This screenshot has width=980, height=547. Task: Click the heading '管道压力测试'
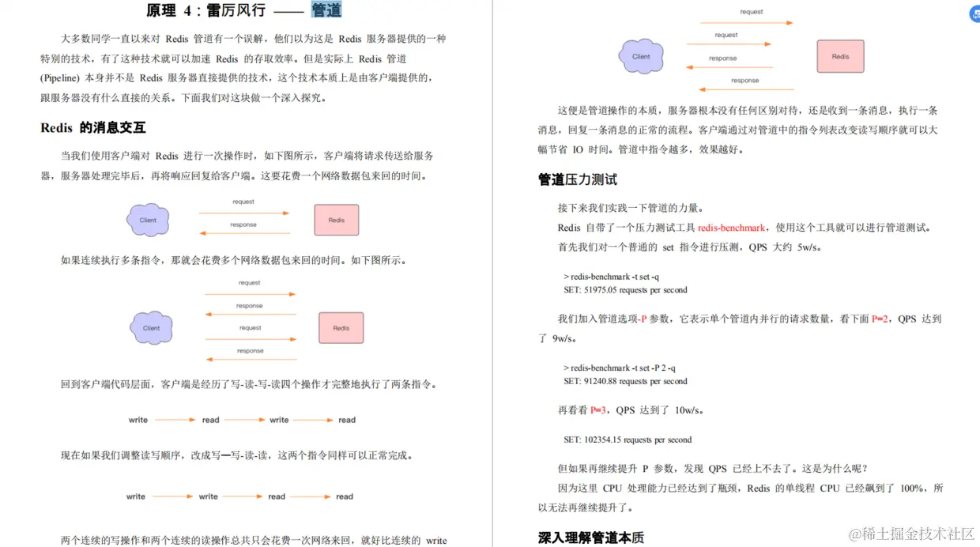[578, 179]
